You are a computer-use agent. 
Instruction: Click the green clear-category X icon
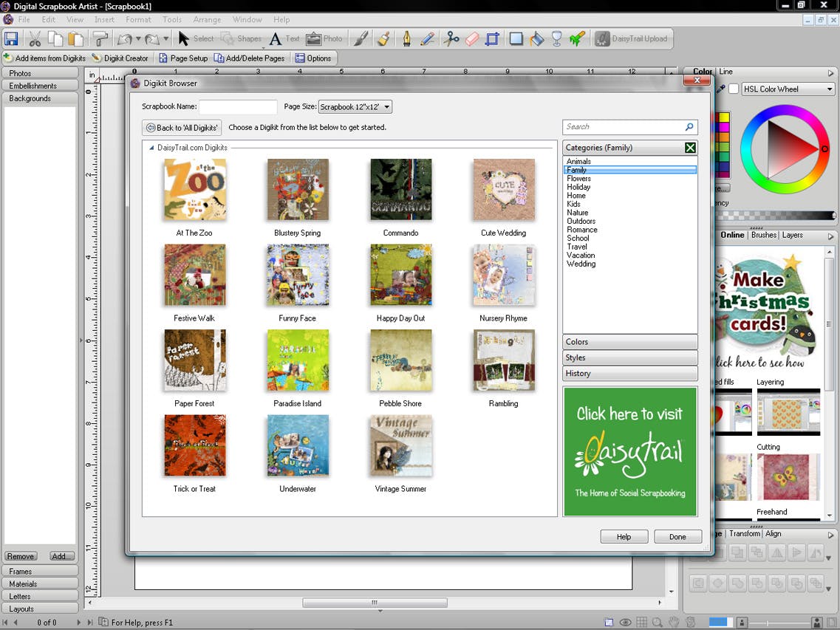coord(691,148)
